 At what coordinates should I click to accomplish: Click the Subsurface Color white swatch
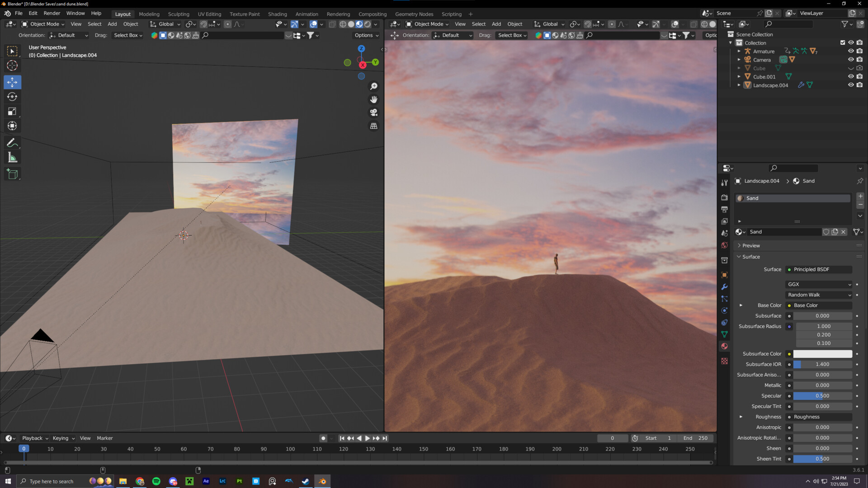[822, 354]
